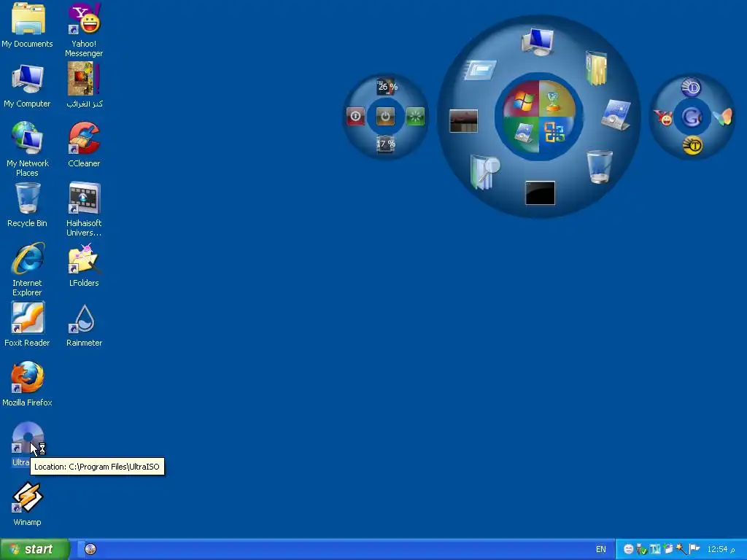Open My Computer in the large circle dock
The image size is (747, 560).
pyautogui.click(x=538, y=42)
